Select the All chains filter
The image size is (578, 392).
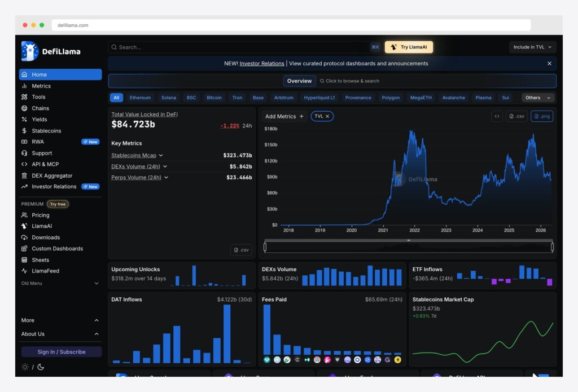116,98
